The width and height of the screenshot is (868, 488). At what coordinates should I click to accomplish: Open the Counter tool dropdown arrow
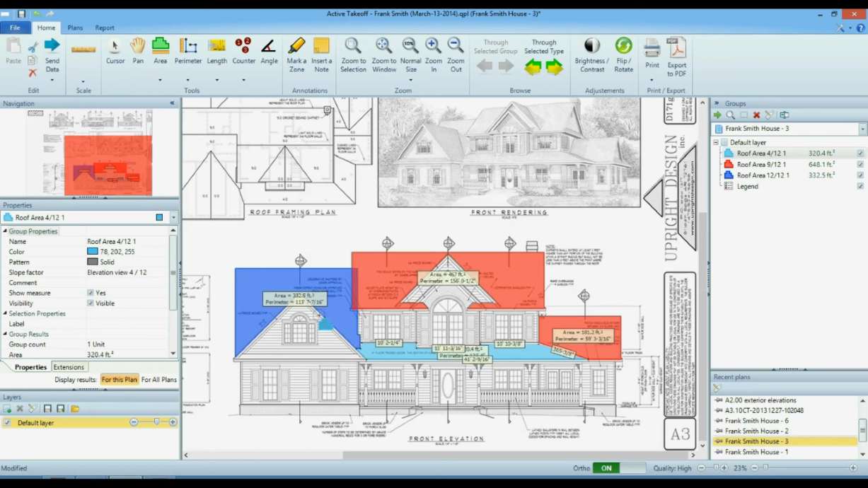pos(243,80)
